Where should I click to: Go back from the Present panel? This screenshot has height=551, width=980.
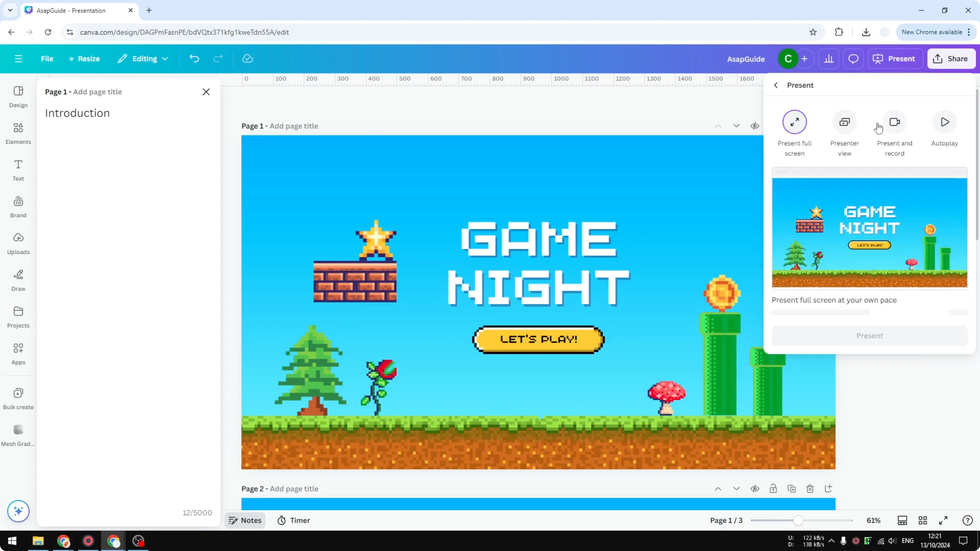(776, 85)
